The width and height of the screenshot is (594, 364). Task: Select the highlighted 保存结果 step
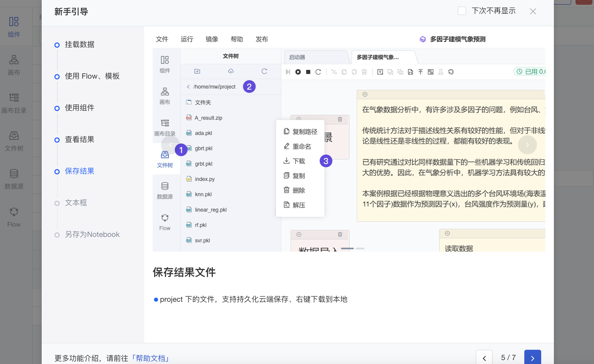click(79, 171)
